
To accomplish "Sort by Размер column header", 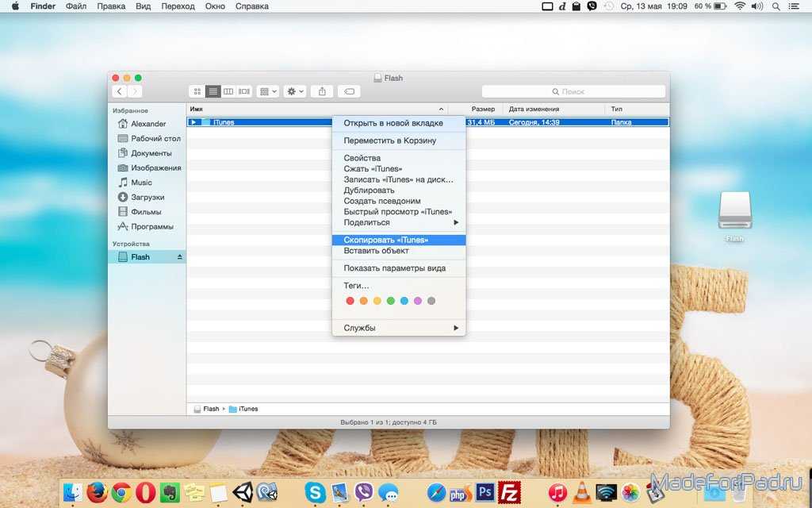I will [476, 110].
